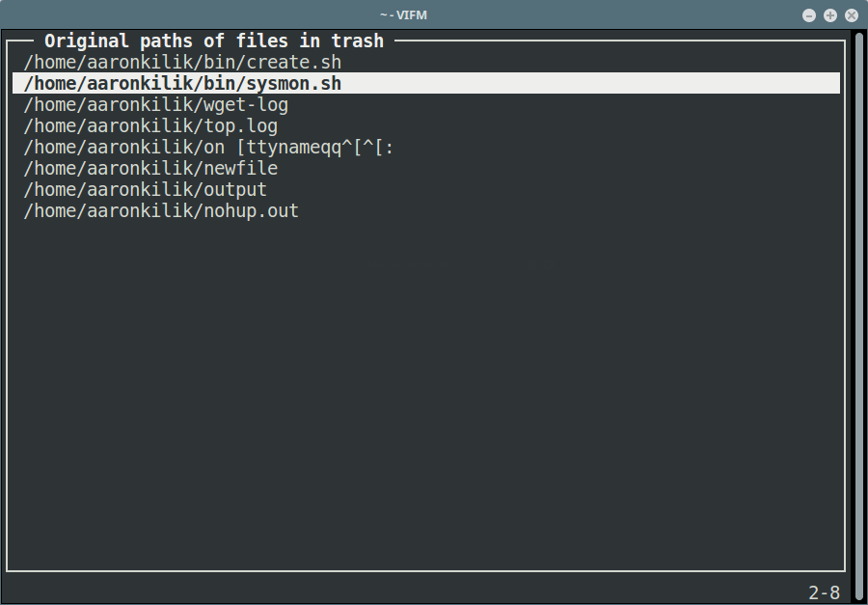
Task: Click the top border line right of heading
Action: coord(620,41)
